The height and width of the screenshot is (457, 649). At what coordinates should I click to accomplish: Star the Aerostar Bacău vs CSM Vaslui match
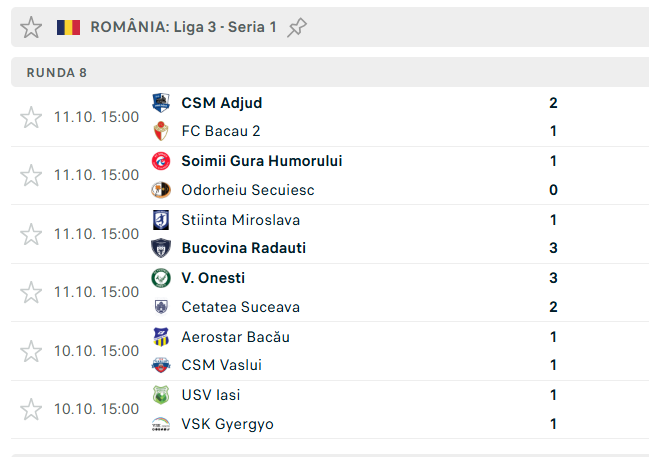(x=32, y=351)
